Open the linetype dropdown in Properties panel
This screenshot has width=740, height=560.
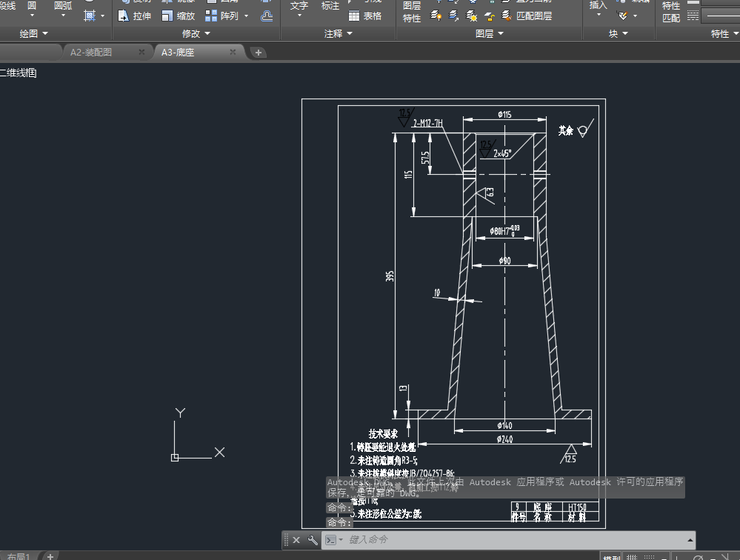721,16
